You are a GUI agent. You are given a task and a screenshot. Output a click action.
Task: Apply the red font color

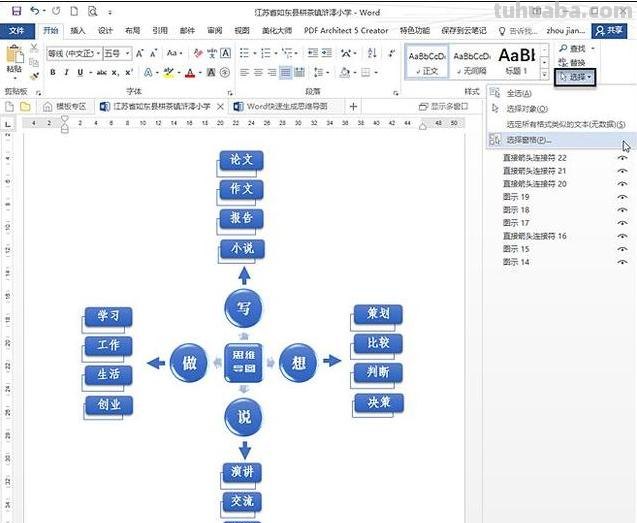(190, 73)
